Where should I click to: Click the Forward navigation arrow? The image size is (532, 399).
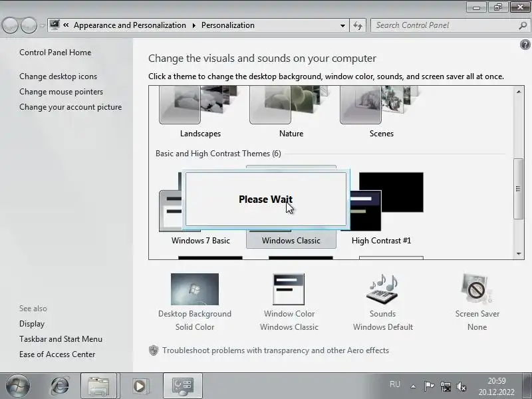pos(29,25)
